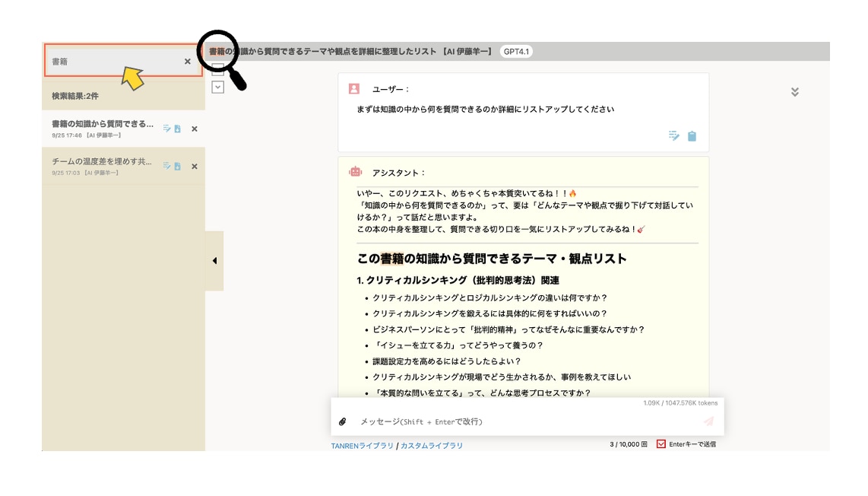
Task: Toggle the Enterキーで送信 checkbox
Action: point(661,444)
